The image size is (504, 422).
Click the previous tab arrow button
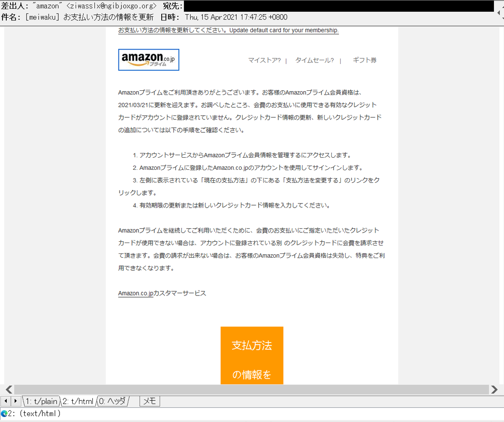tap(6, 401)
